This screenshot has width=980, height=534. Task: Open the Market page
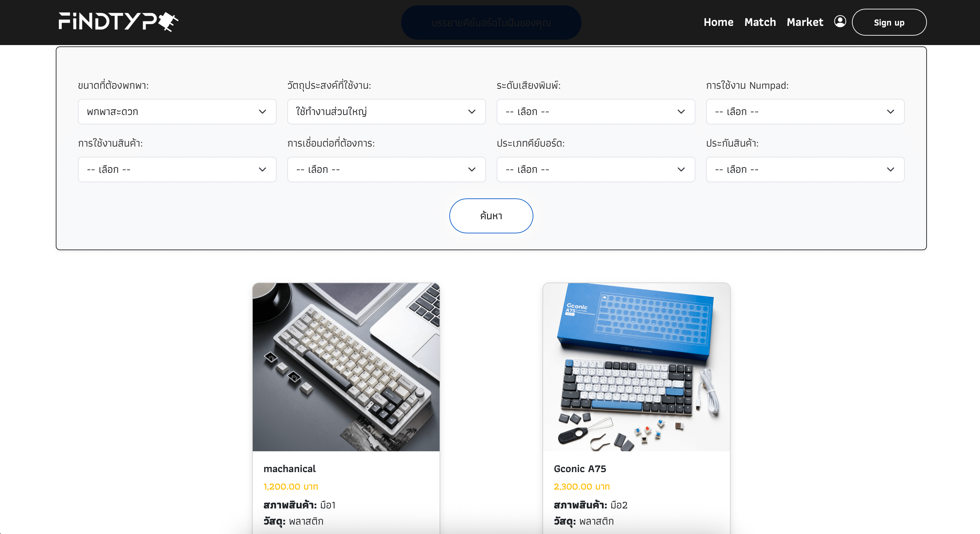click(805, 22)
